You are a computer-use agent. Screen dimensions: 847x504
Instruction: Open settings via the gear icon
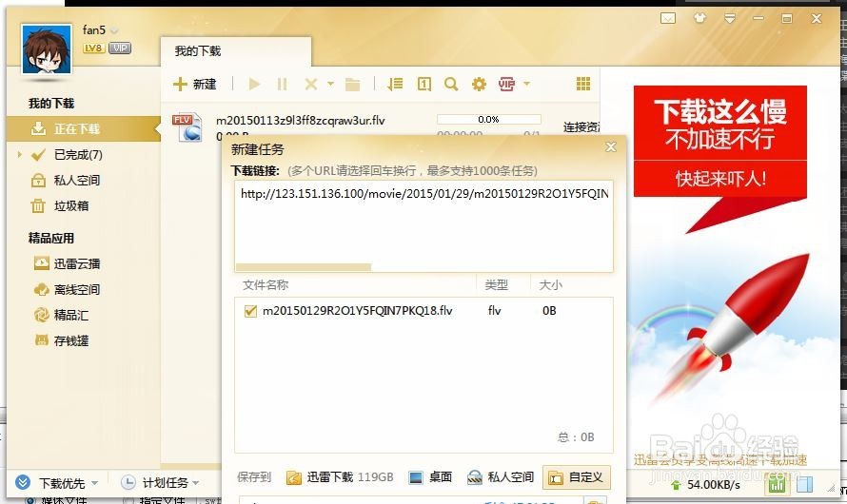479,85
